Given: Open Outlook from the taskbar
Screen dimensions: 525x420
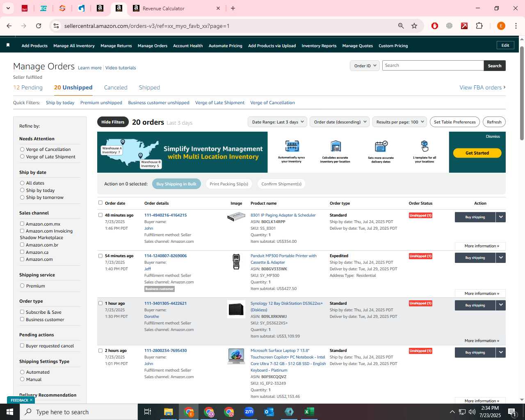Looking at the screenshot, I should [269, 412].
